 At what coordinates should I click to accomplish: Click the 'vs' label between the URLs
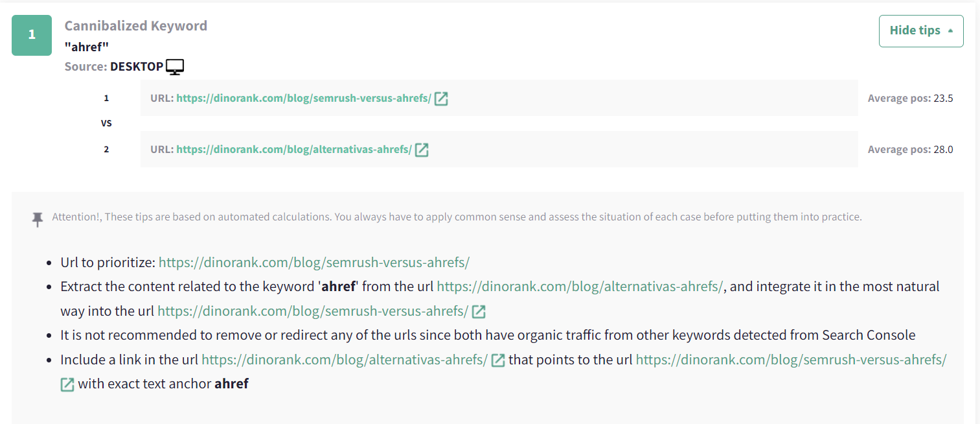[106, 123]
